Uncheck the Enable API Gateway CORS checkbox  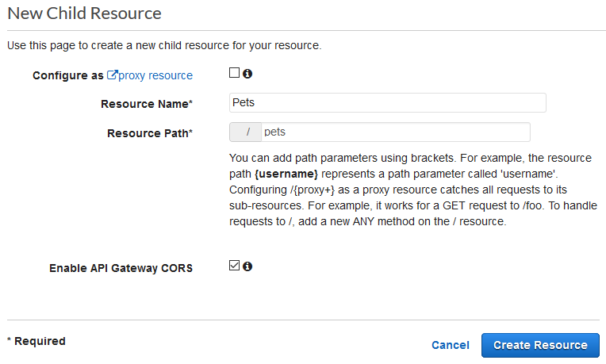click(x=234, y=266)
